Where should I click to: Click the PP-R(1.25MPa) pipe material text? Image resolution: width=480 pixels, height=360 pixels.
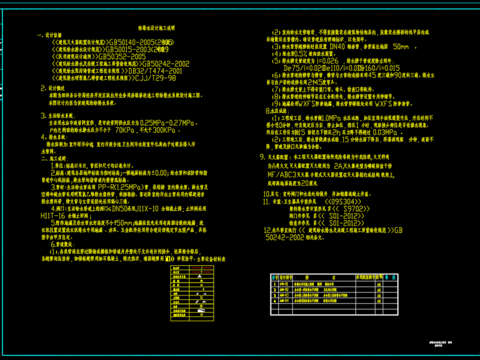121,187
